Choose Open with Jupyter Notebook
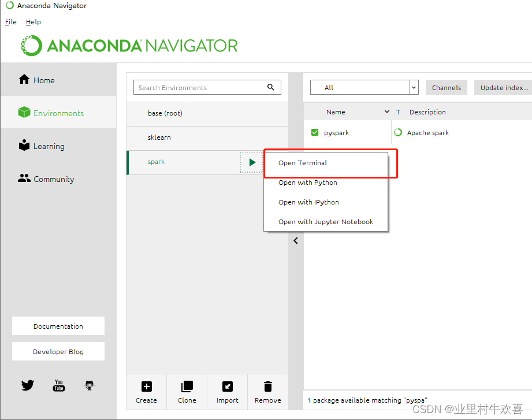Image resolution: width=532 pixels, height=420 pixels. 326,222
